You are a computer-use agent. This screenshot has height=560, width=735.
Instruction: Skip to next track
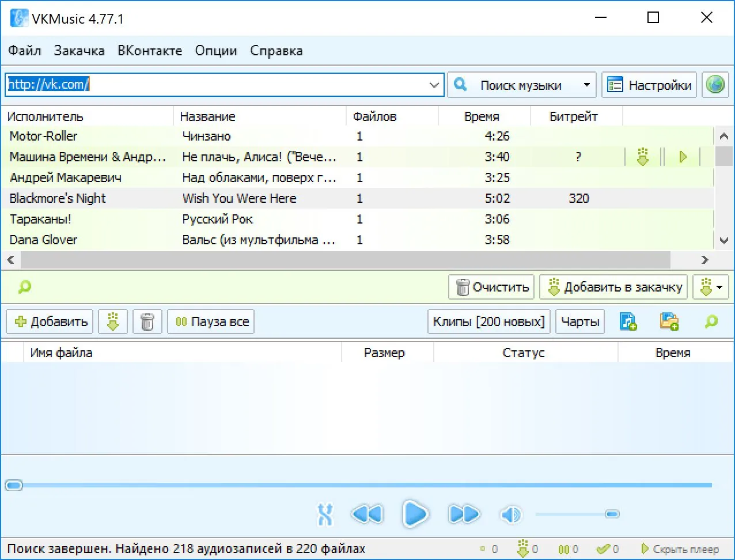click(x=464, y=514)
